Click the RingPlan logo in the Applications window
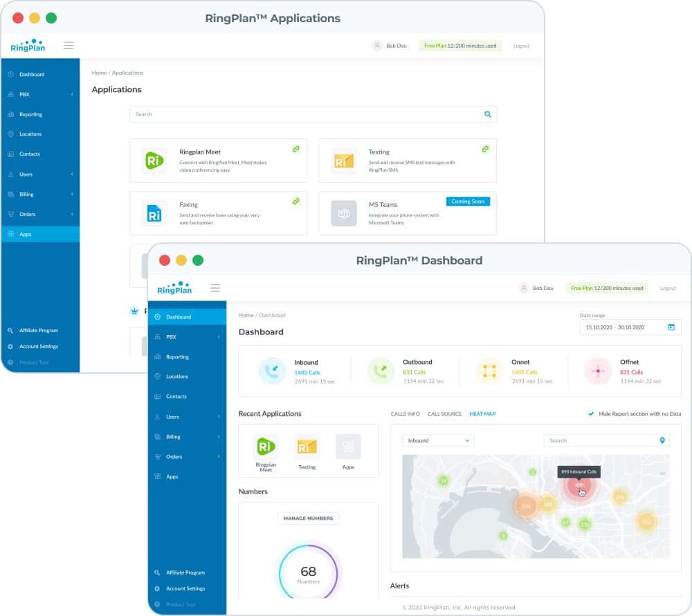 (x=28, y=46)
